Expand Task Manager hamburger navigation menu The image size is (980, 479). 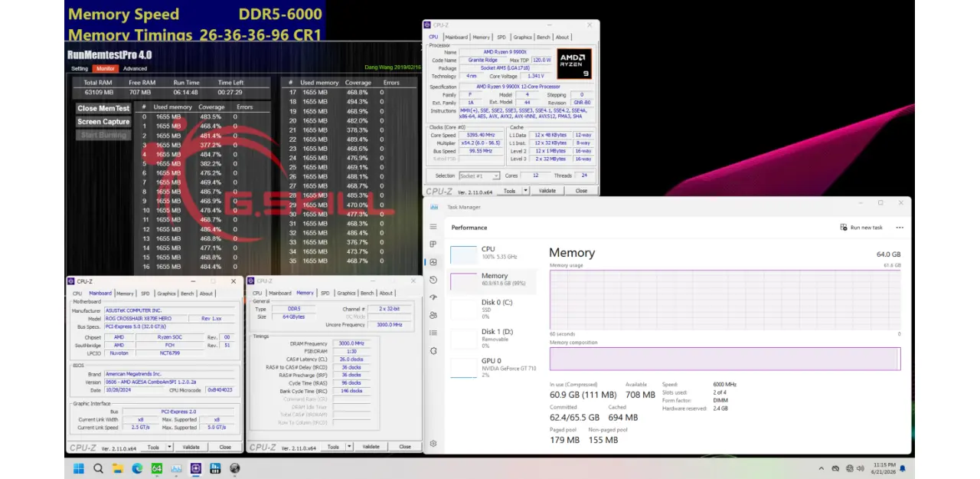coord(433,227)
